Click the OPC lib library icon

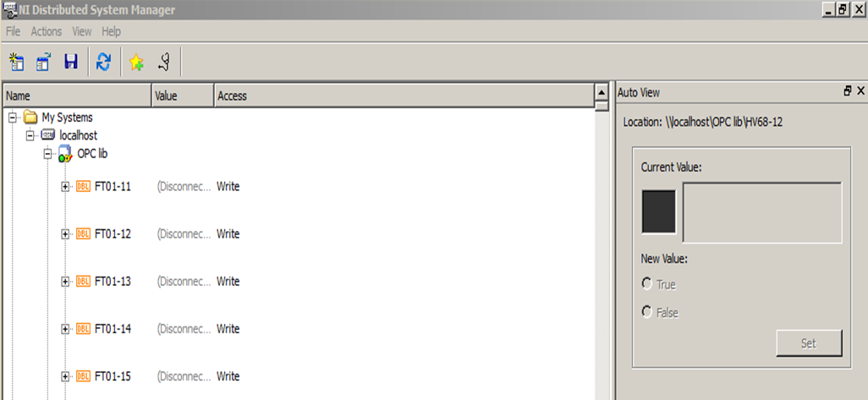click(x=66, y=154)
